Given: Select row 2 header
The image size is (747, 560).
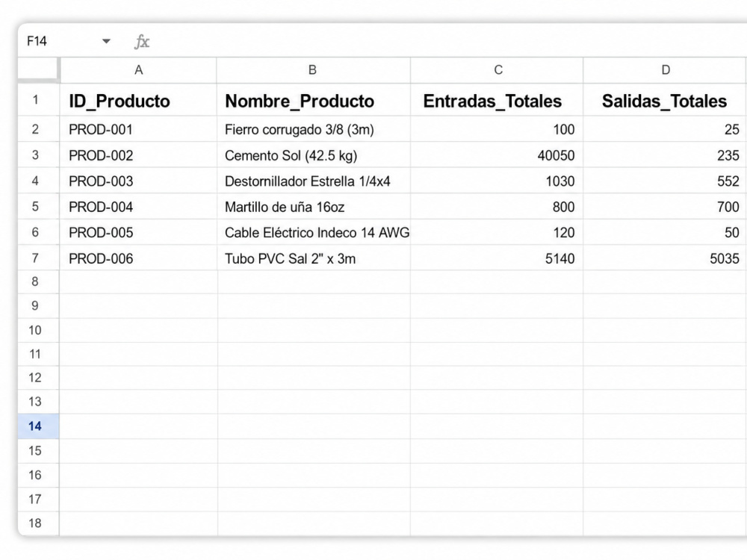Looking at the screenshot, I should [x=38, y=129].
